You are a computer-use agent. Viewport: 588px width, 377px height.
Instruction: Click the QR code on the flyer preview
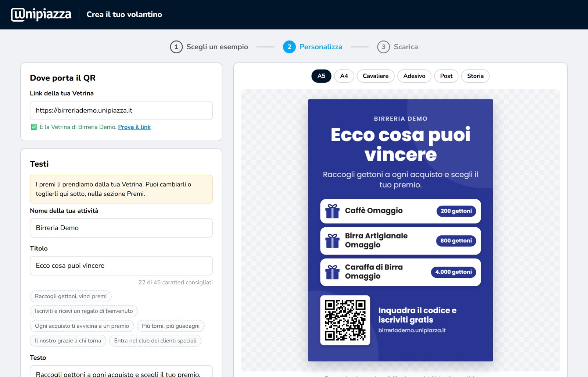(x=345, y=320)
